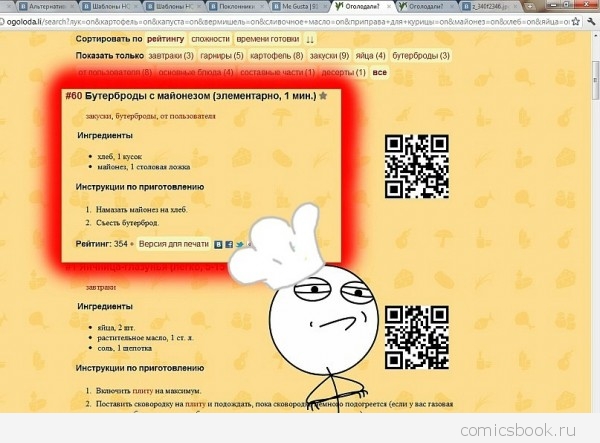
Task: Filter to show only закуски (9)
Action: click(329, 55)
